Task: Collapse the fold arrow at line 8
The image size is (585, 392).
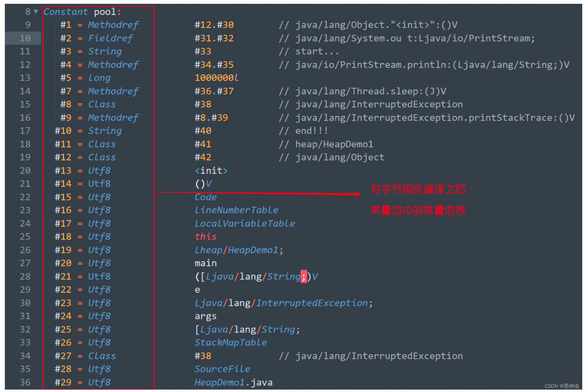Action: tap(36, 11)
